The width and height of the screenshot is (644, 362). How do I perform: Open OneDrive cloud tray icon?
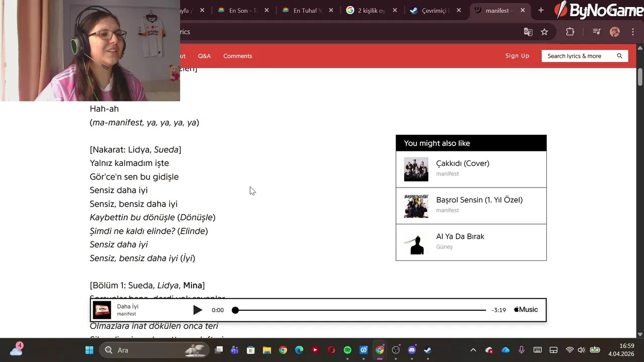coord(505,350)
